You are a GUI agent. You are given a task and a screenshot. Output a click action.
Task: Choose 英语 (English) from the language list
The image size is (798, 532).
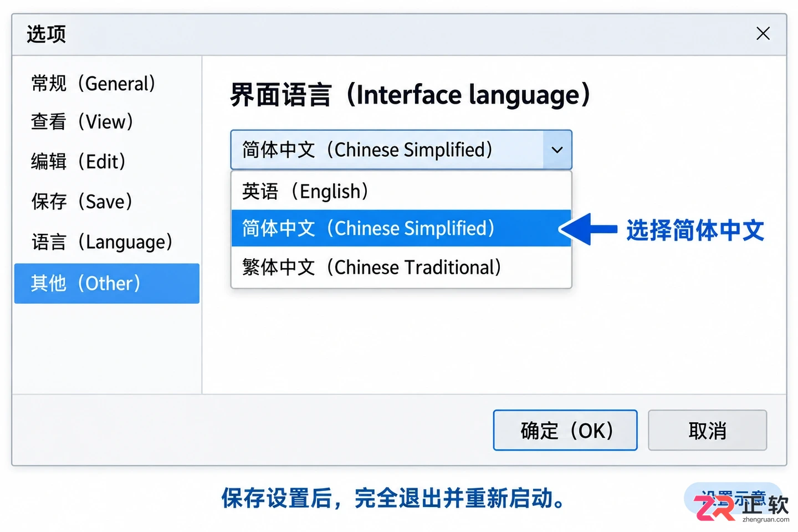tap(401, 191)
